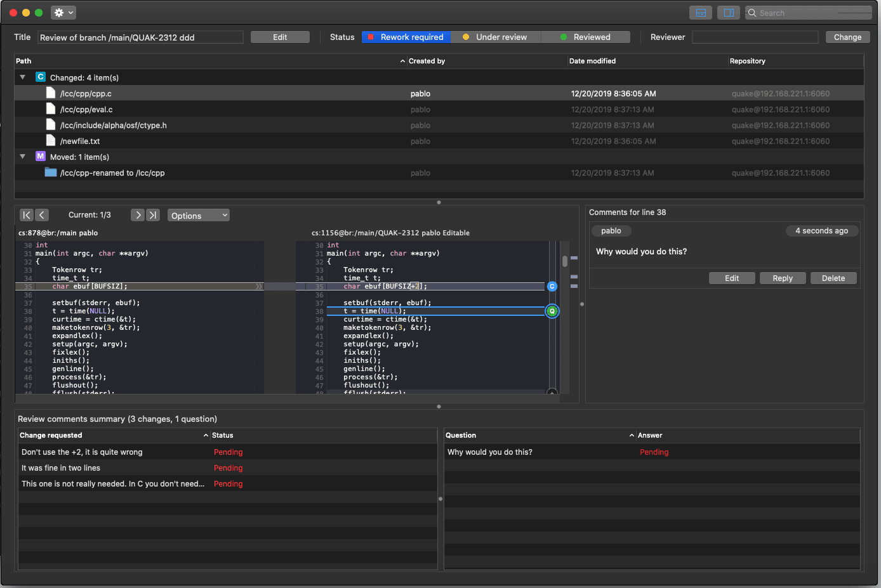Image resolution: width=881 pixels, height=588 pixels.
Task: Click the blue keyboard shortcuts toolbar icon
Action: tap(700, 12)
